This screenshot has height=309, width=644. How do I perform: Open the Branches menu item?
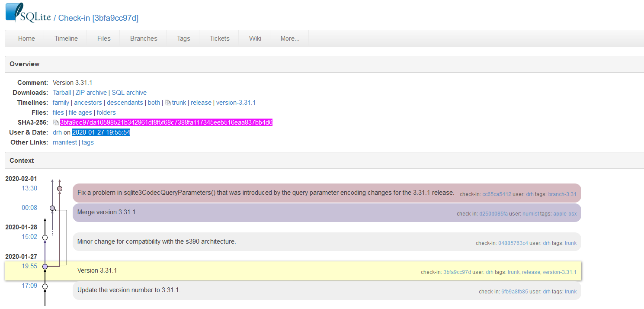144,39
